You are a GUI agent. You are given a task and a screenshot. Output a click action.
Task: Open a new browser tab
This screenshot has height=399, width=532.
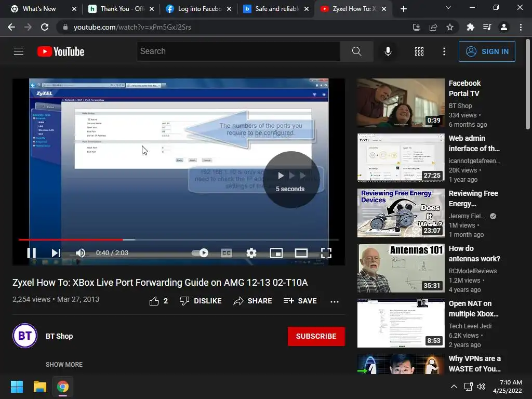click(x=403, y=9)
